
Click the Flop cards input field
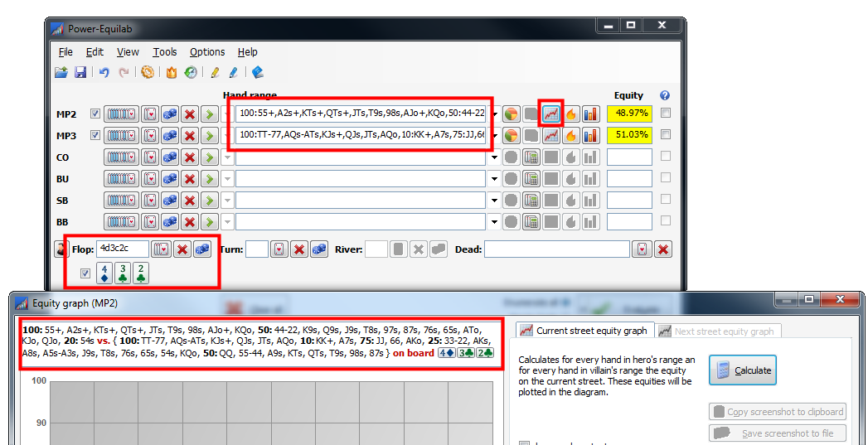point(123,249)
